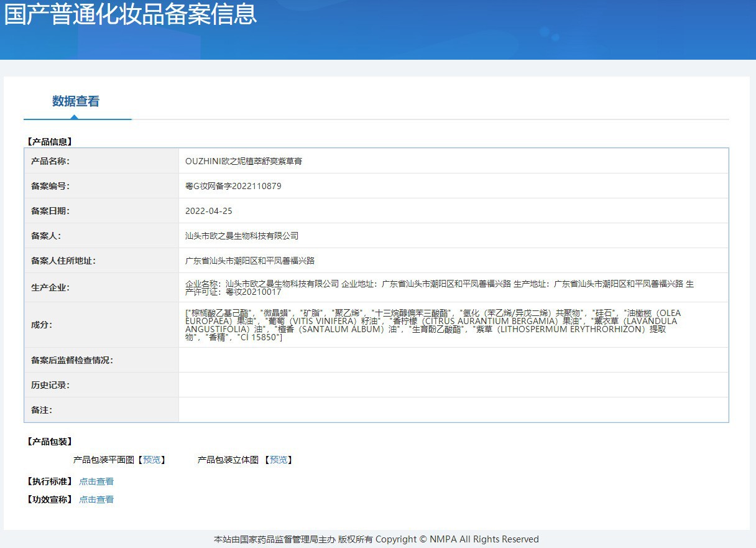Screen dimensions: 756x548
Task: Click 点击查看 next to 功效宣称
Action: click(96, 499)
